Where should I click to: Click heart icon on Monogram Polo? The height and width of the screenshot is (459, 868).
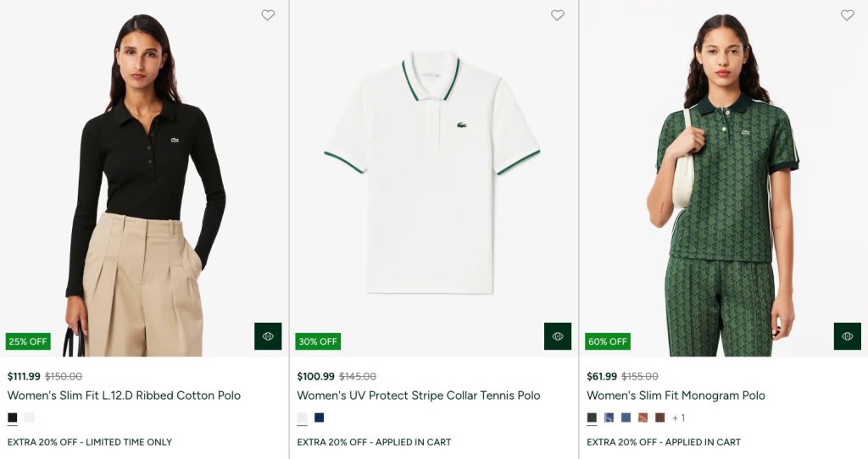click(847, 15)
